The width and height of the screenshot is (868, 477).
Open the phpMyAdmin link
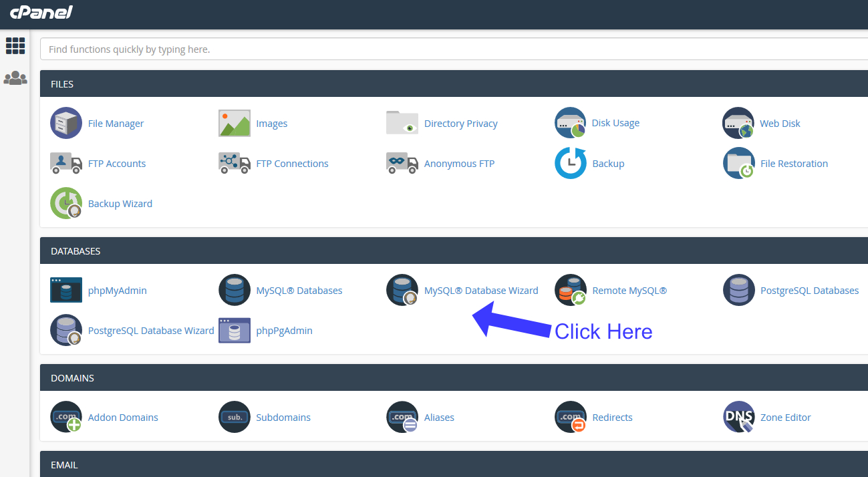pyautogui.click(x=117, y=291)
